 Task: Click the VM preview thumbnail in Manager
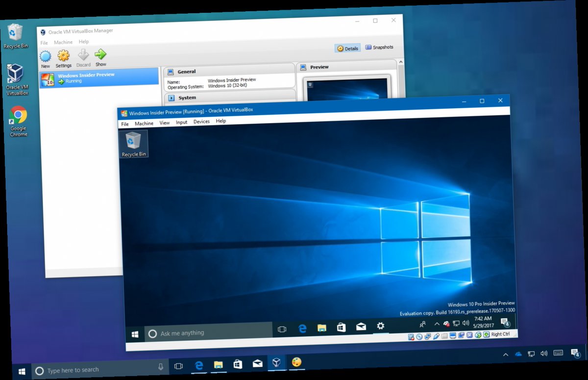[346, 89]
